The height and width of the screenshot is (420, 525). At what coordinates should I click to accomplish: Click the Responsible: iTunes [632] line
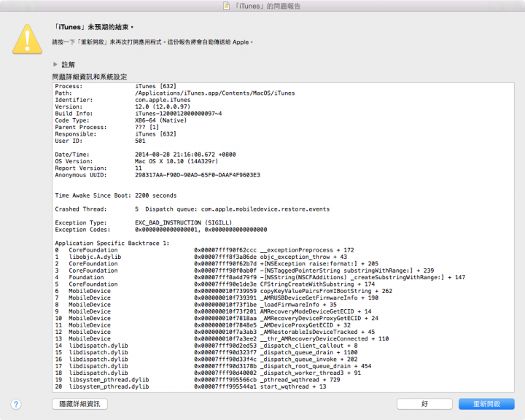(x=115, y=134)
